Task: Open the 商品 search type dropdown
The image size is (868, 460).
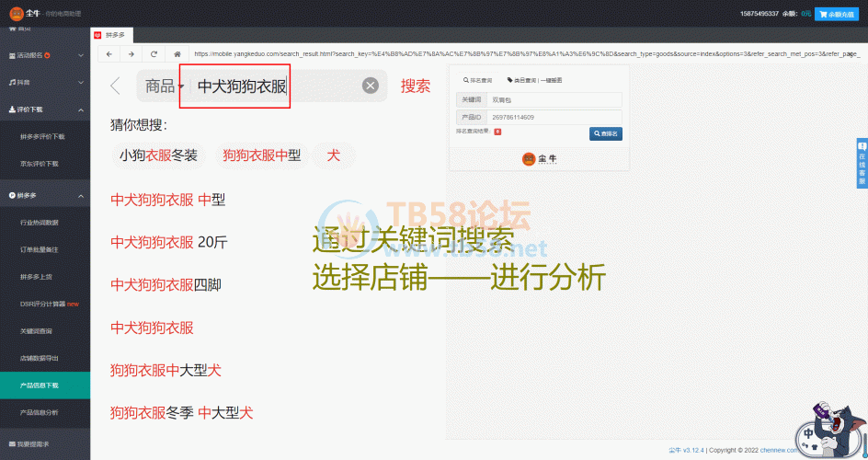Action: 165,86
